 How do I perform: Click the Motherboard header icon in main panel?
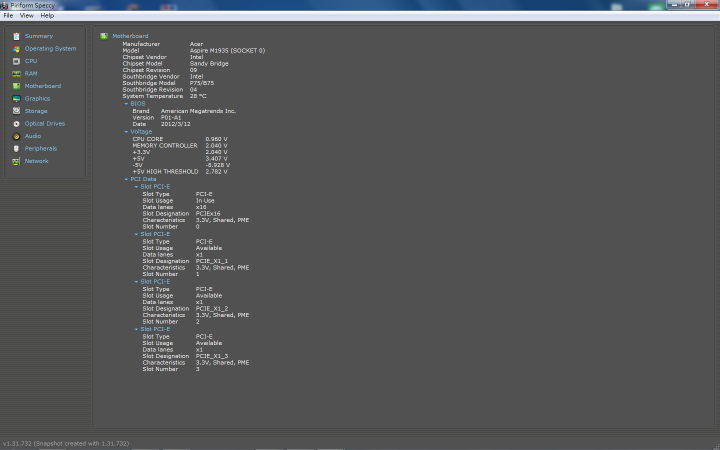[x=104, y=36]
